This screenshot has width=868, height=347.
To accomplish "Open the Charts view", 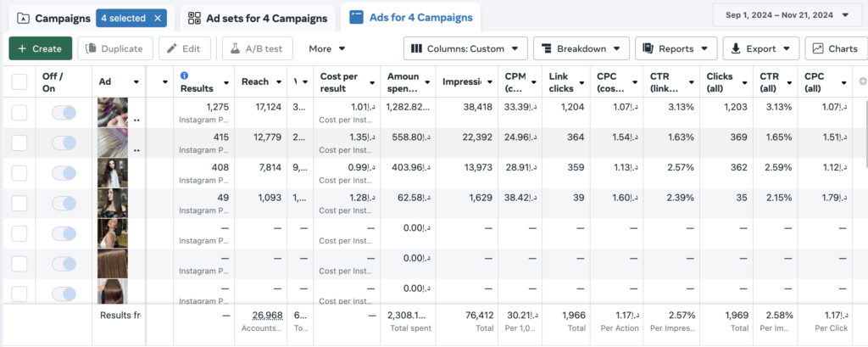I will pos(835,48).
